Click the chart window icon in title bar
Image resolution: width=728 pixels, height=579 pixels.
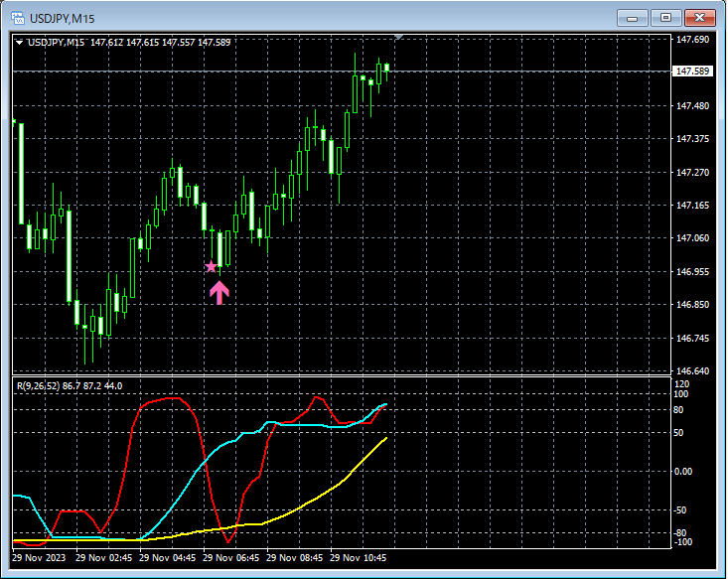pyautogui.click(x=18, y=19)
